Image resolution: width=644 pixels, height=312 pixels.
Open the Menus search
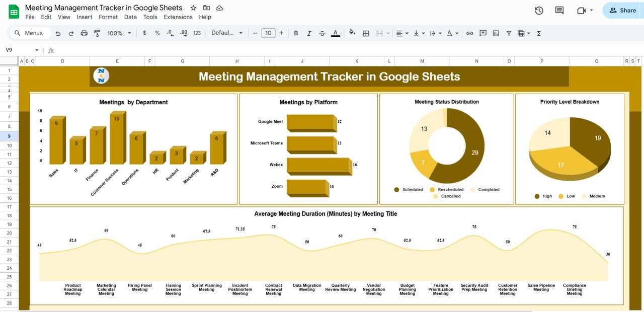29,33
